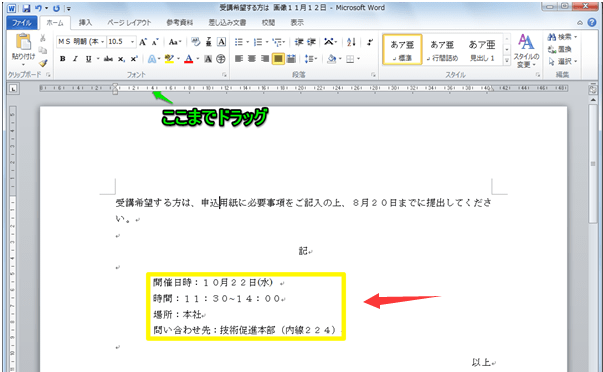The height and width of the screenshot is (372, 603).
Task: Expand the Styles gallery more arrow
Action: pyautogui.click(x=506, y=61)
